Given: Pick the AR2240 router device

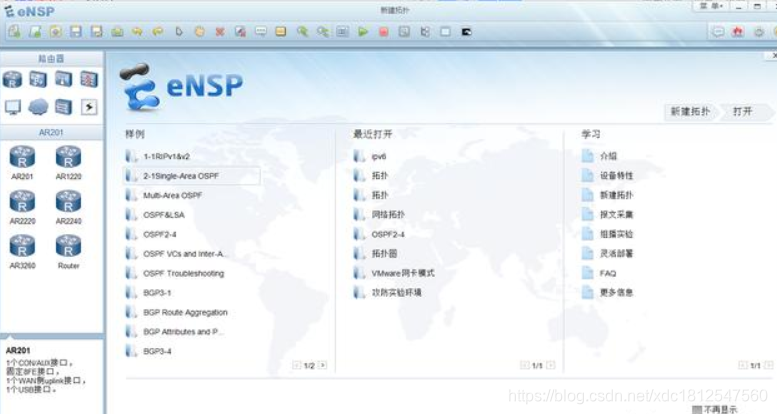Looking at the screenshot, I should (68, 207).
